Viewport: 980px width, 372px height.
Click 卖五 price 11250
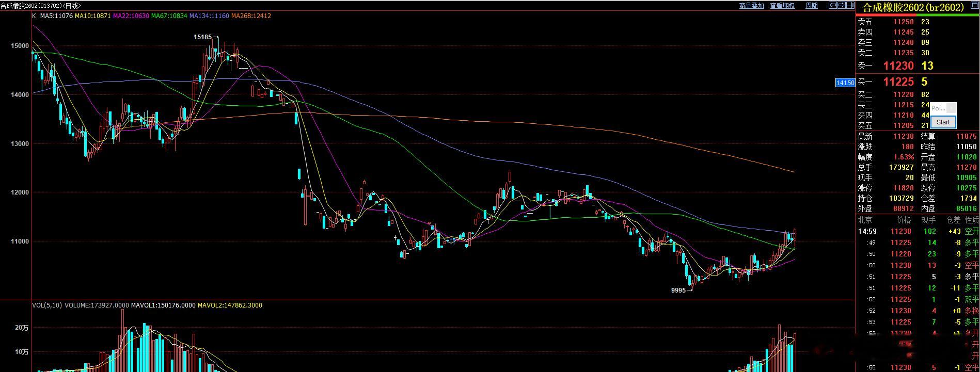(x=904, y=22)
